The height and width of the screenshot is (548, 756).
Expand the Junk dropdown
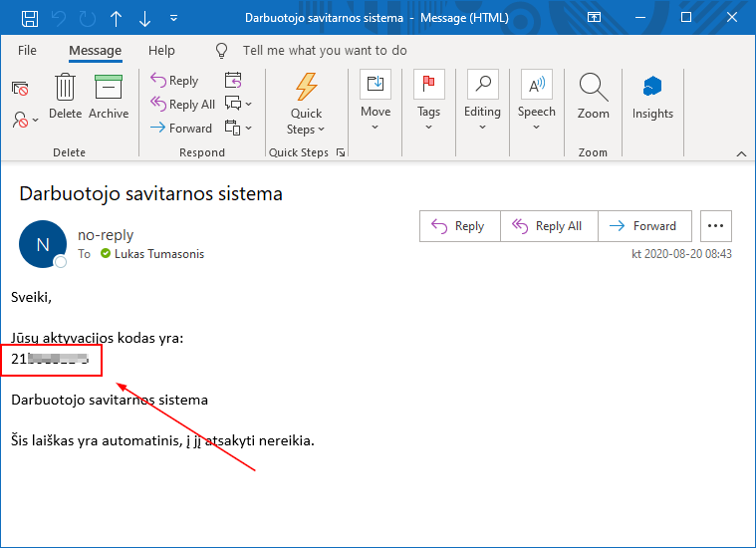26,120
